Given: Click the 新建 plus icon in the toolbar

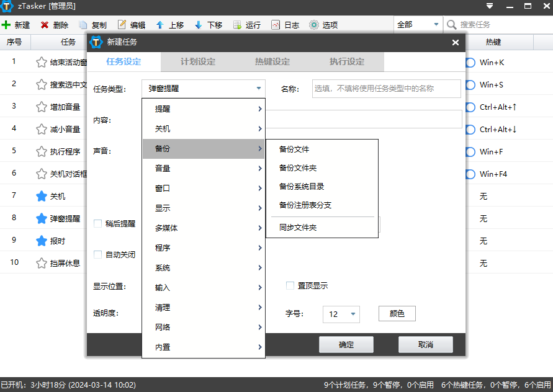Looking at the screenshot, I should 6,25.
